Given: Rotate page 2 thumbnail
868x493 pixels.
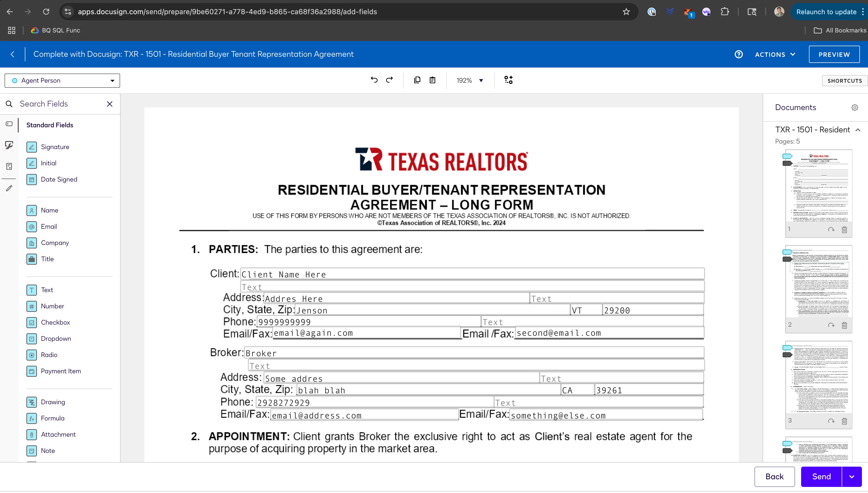Looking at the screenshot, I should coord(831,325).
